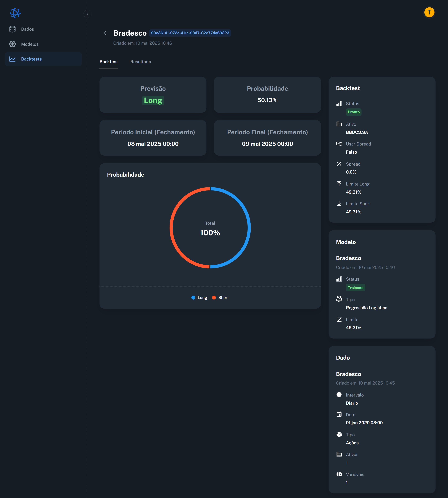Click the 100% Total donut center
Image resolution: width=448 pixels, height=498 pixels.
coord(210,233)
